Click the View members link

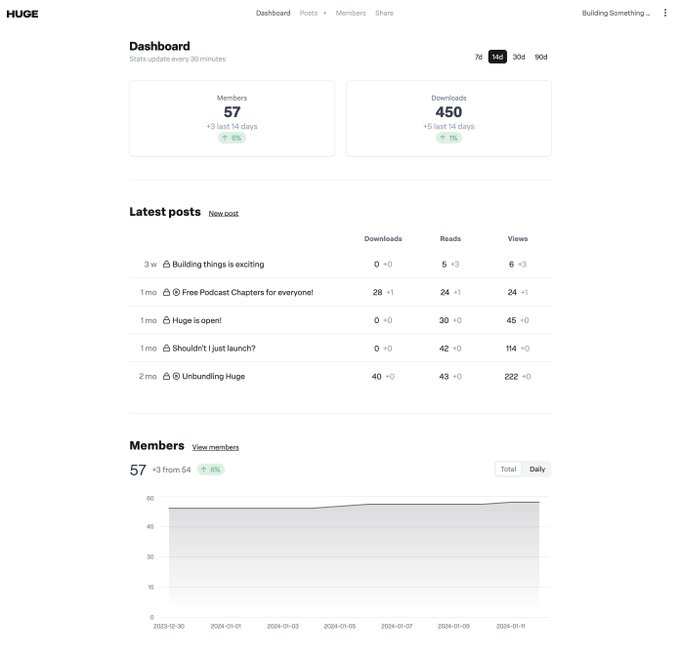pyautogui.click(x=216, y=447)
